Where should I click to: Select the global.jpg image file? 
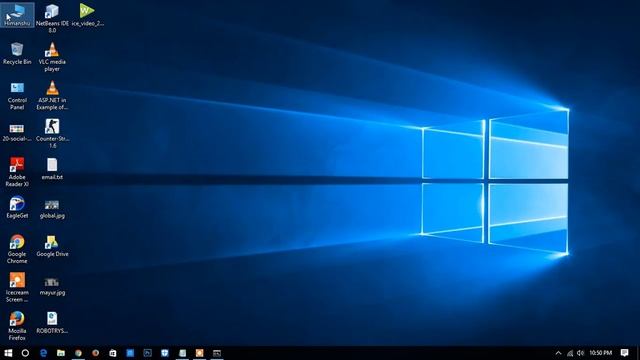tap(52, 209)
